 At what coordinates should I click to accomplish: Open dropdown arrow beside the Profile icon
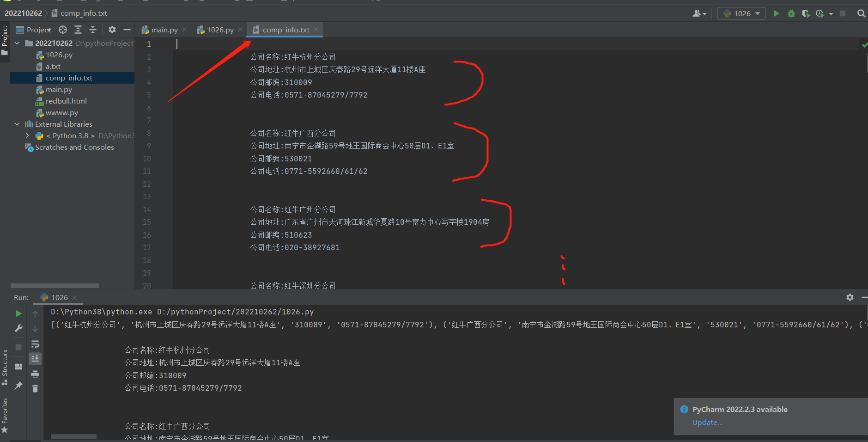tap(831, 14)
